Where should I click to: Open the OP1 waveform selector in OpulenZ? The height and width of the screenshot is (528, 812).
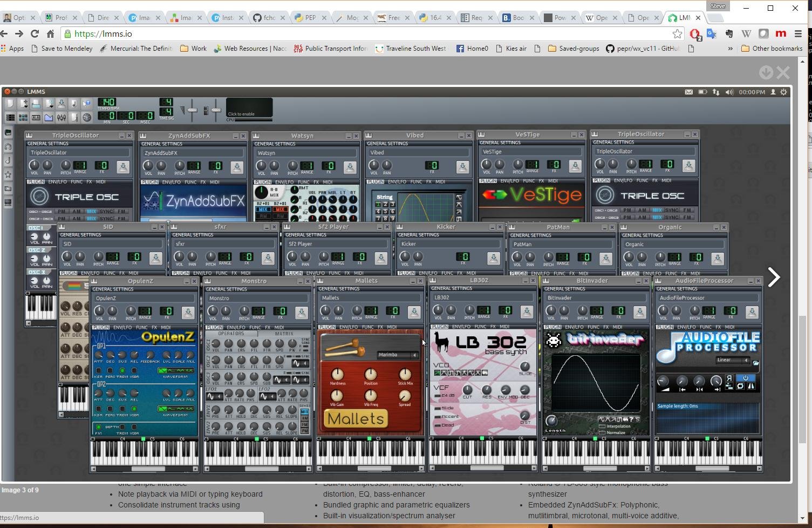click(x=176, y=370)
